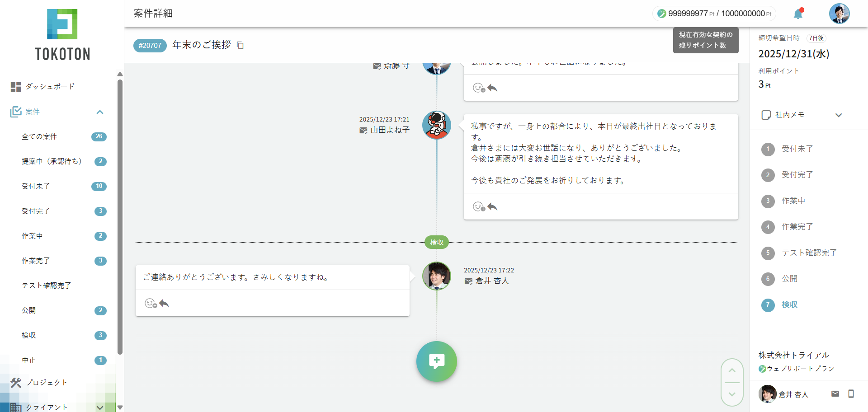Screen dimensions: 868x412
Task: Click the クライアント building icon in the sidebar
Action: click(16, 407)
